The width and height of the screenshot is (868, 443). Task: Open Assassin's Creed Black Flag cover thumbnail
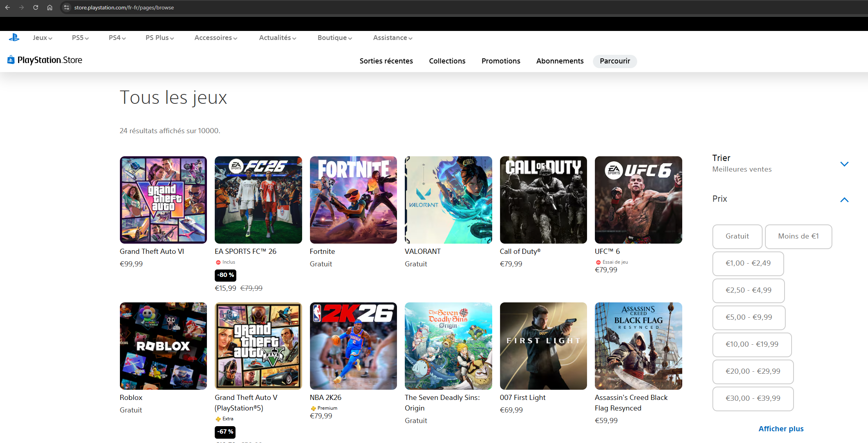(x=638, y=346)
